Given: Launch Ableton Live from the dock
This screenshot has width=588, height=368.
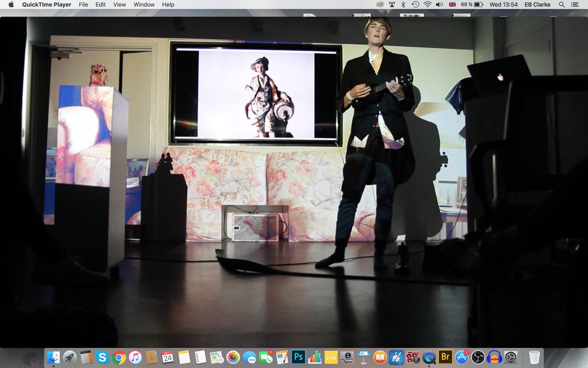Looking at the screenshot, I should (x=331, y=357).
